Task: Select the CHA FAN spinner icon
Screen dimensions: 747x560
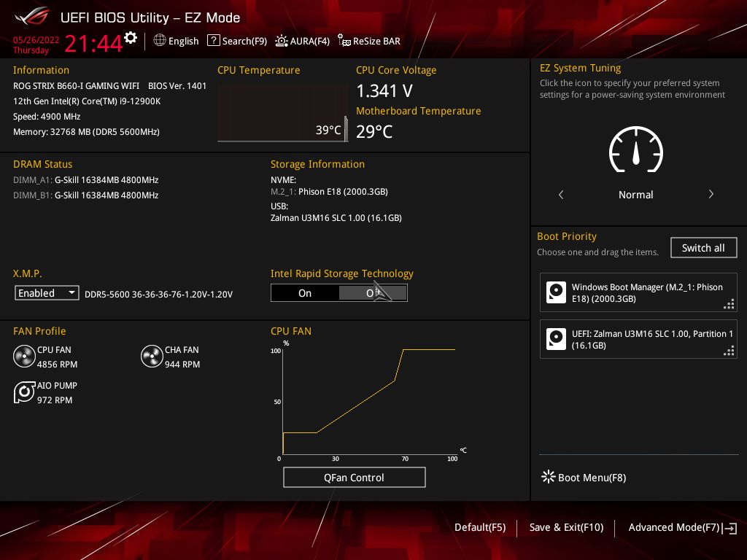Action: pyautogui.click(x=152, y=357)
